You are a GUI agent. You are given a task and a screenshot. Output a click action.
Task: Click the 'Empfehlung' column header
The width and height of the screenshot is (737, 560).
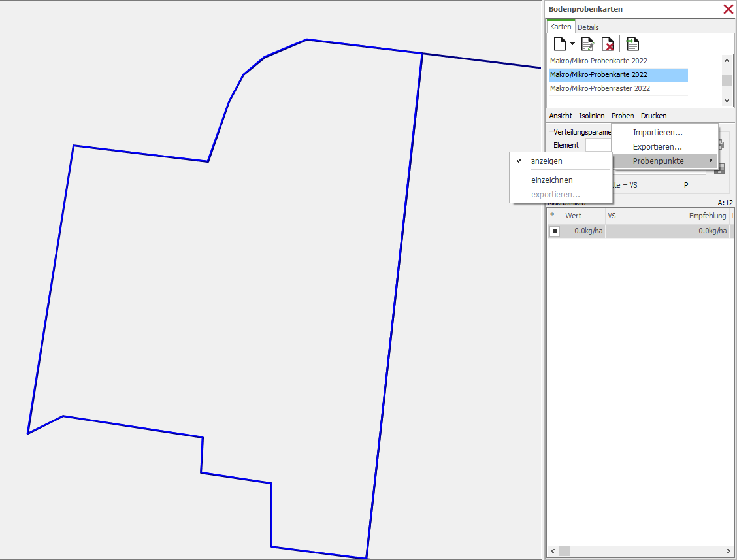coord(708,216)
